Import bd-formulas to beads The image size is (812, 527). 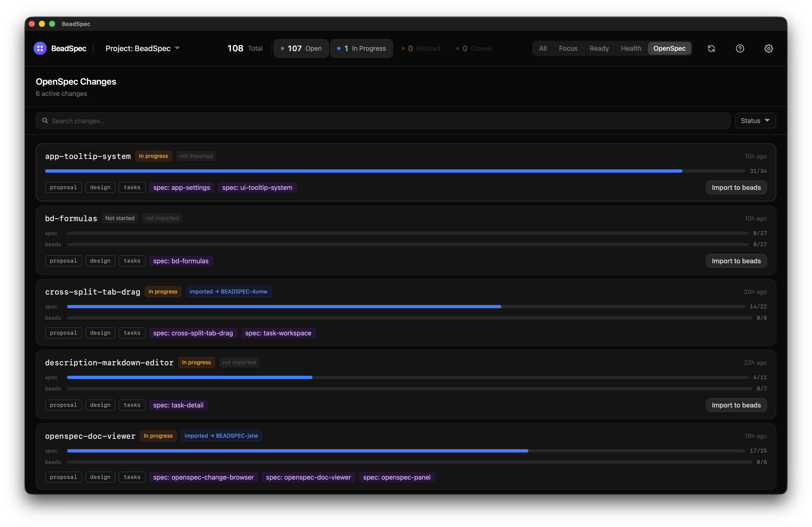pos(736,261)
